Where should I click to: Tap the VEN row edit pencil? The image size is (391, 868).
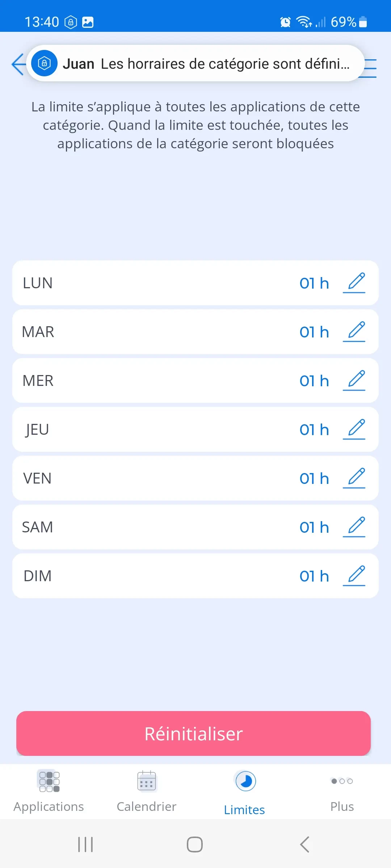coord(354,478)
